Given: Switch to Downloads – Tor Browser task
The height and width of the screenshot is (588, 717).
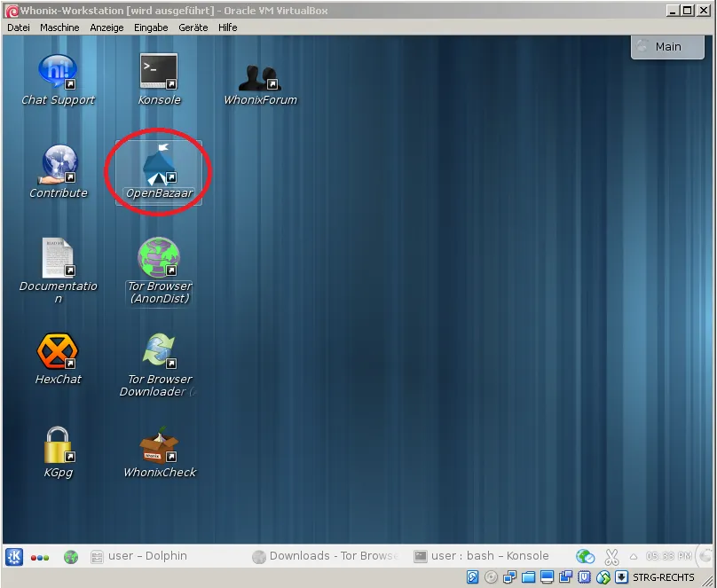Looking at the screenshot, I should tap(326, 556).
